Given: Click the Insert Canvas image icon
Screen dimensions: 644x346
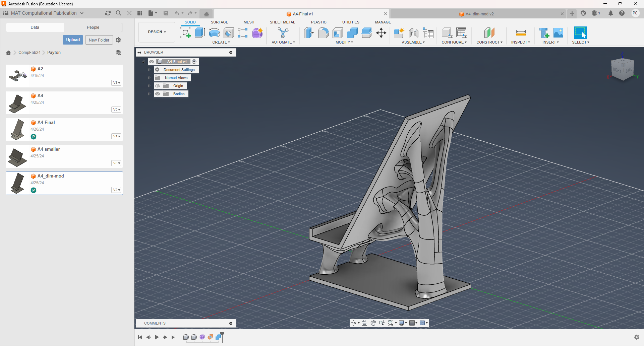Looking at the screenshot, I should (558, 33).
